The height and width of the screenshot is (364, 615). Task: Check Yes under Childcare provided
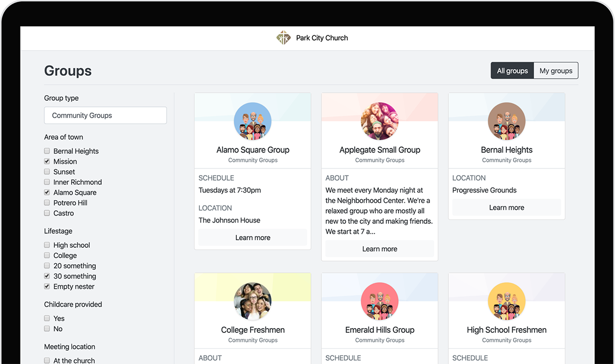47,318
